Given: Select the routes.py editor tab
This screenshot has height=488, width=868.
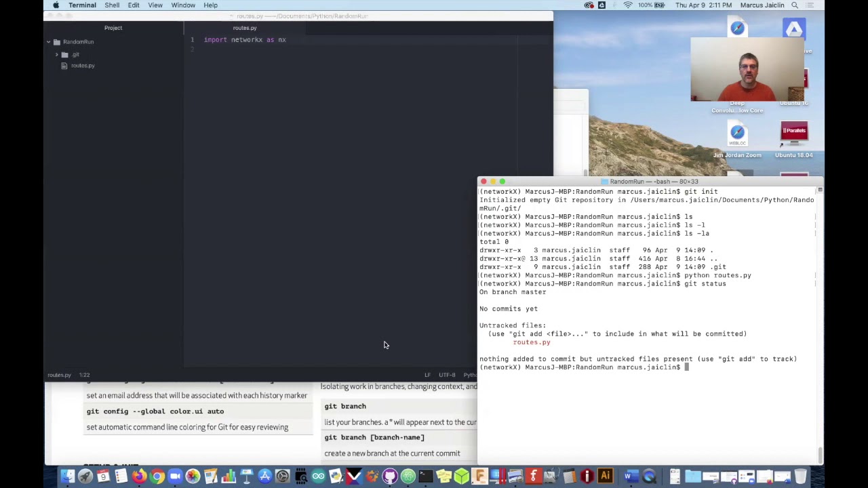Looking at the screenshot, I should pos(245,28).
